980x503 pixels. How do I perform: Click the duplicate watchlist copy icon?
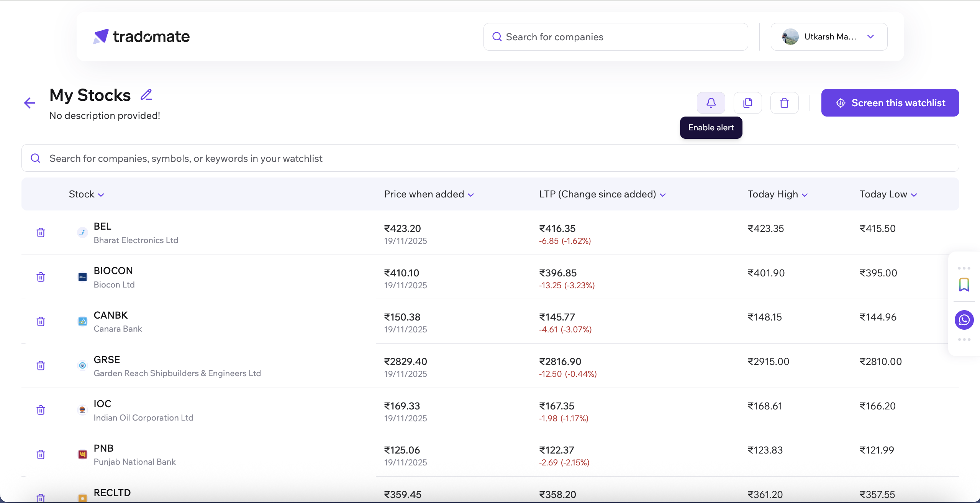(x=747, y=103)
